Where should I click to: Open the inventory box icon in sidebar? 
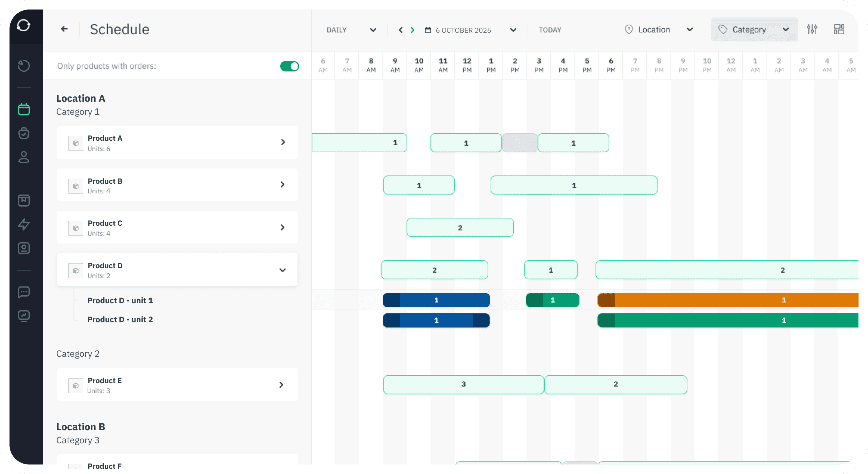coord(24,200)
